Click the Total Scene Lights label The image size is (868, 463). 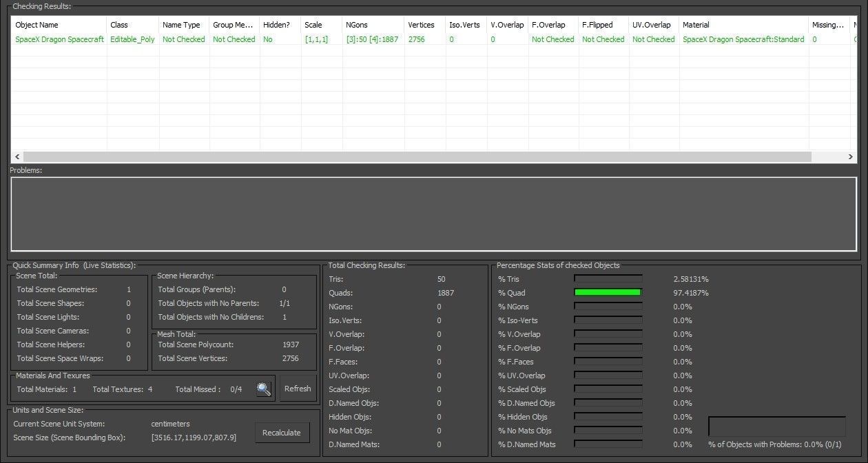point(48,317)
